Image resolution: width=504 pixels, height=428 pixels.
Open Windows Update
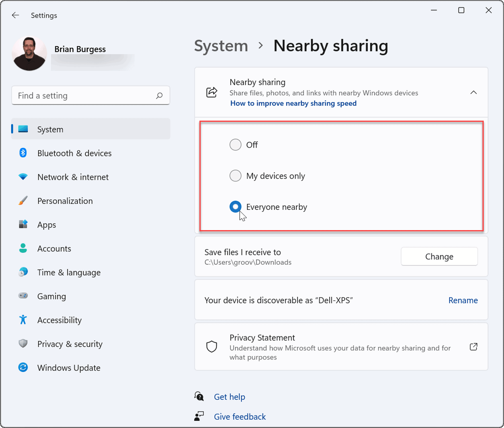click(68, 367)
